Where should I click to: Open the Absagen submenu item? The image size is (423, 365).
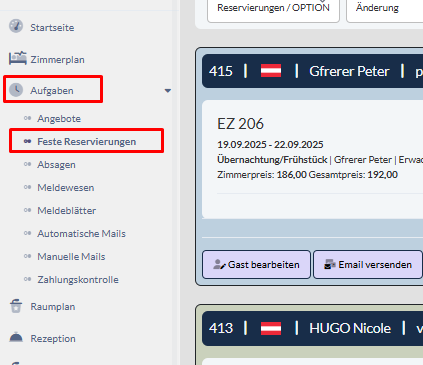(56, 164)
